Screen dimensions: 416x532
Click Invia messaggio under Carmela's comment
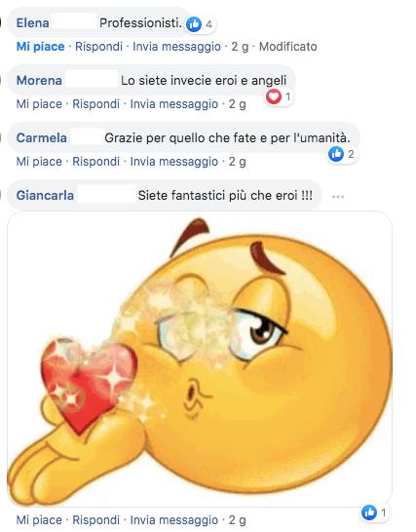pos(174,161)
